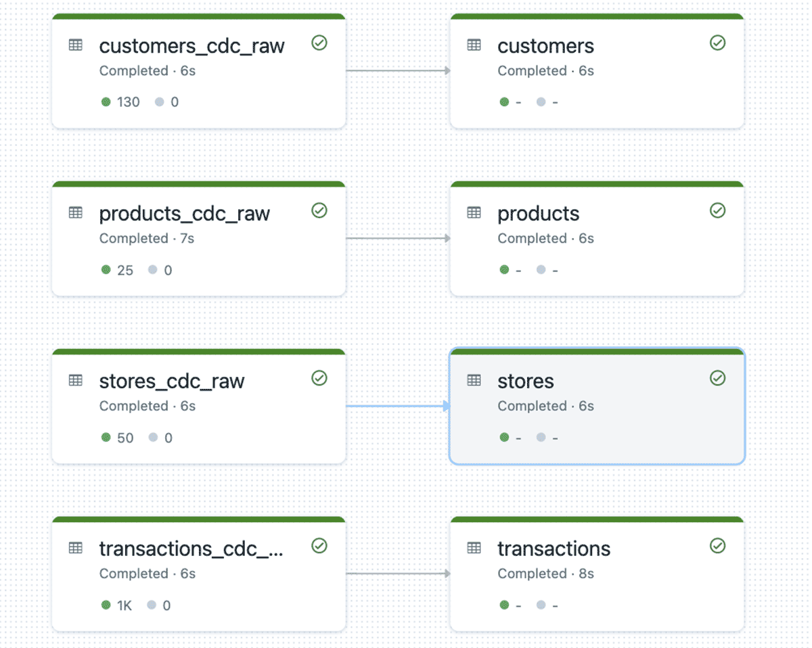The width and height of the screenshot is (812, 648).
Task: Select the transactions table node title
Action: [554, 549]
